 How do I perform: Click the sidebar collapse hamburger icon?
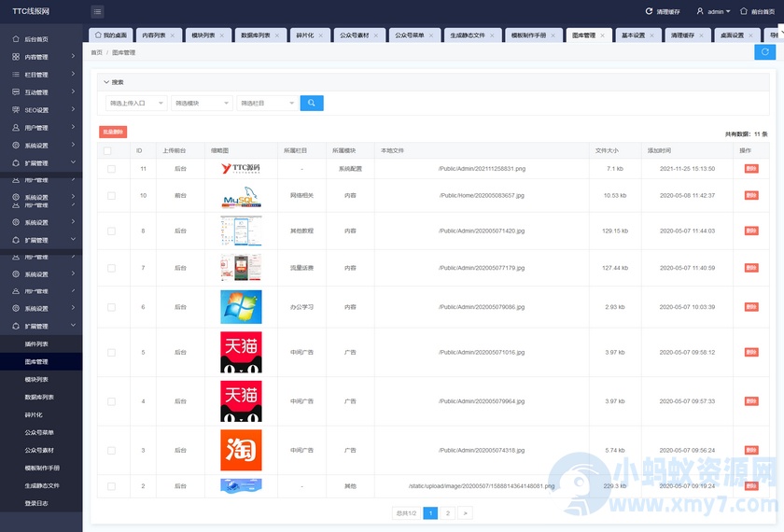[x=97, y=12]
